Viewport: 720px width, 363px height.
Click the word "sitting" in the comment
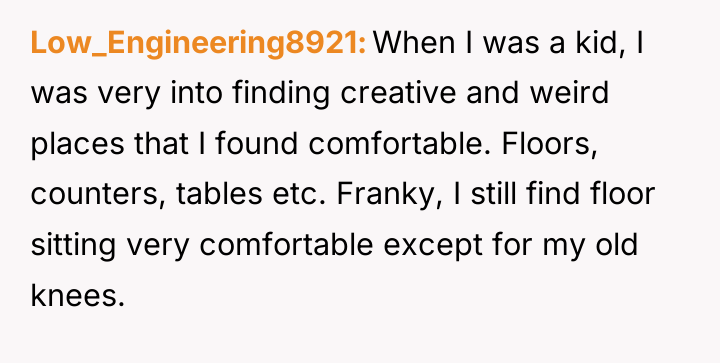(73, 246)
